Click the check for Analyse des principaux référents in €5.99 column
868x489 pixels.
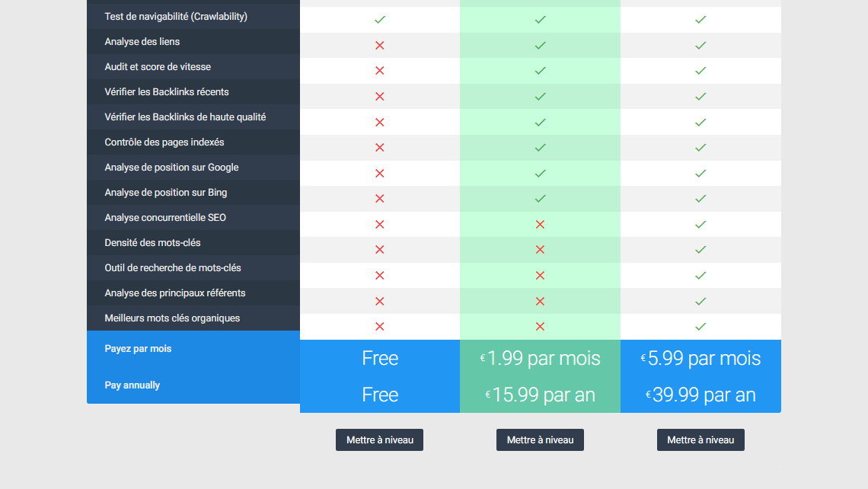click(x=700, y=301)
